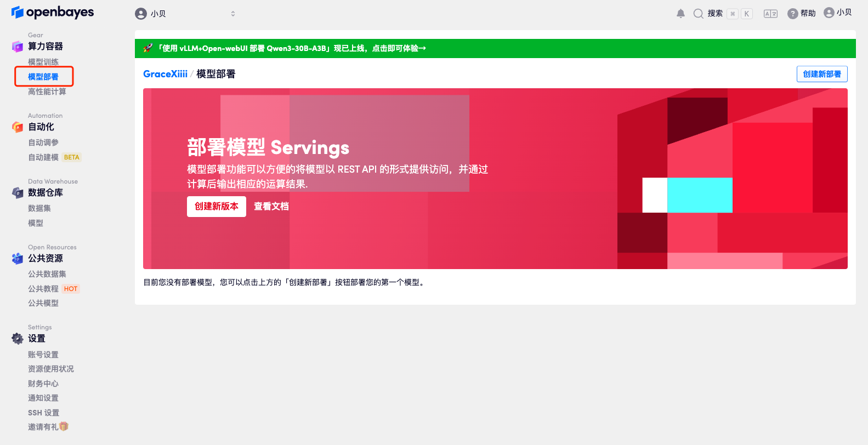Browse 公共模型

43,303
